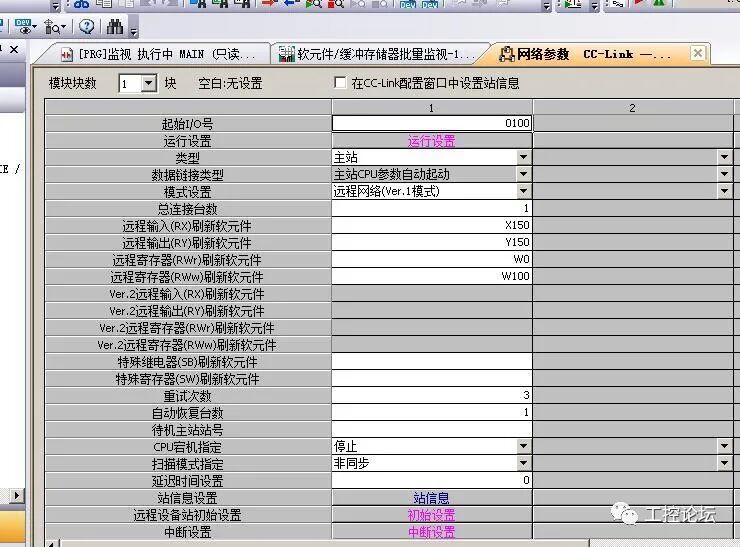
Task: Close the left side panel with X
Action: 14,50
